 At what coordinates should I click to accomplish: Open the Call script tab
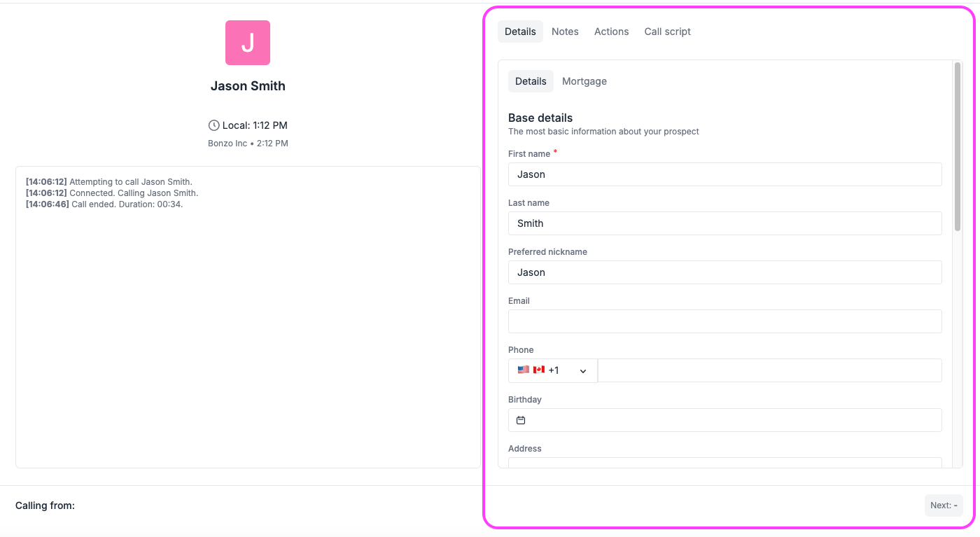point(667,32)
